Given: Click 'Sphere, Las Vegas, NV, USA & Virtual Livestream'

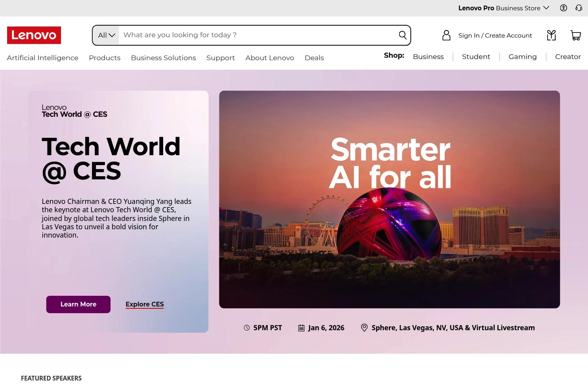Looking at the screenshot, I should (453, 328).
